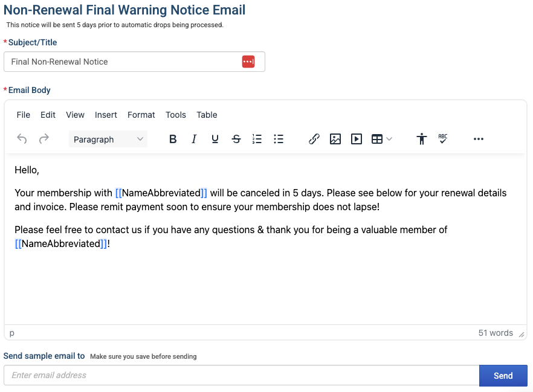The height and width of the screenshot is (392, 533).
Task: Click the Undo arrow icon
Action: point(22,139)
